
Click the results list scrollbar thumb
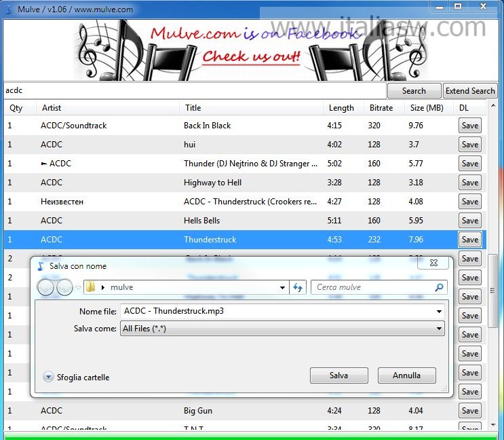click(492, 291)
